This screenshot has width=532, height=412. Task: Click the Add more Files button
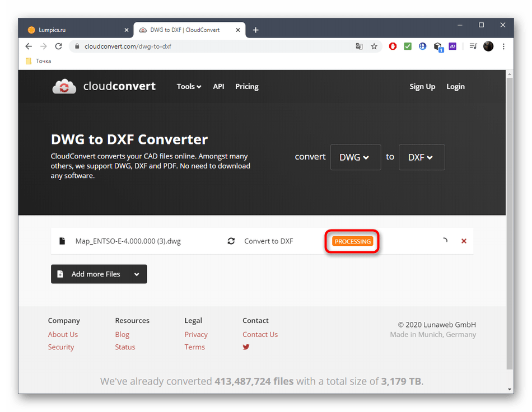pyautogui.click(x=99, y=274)
